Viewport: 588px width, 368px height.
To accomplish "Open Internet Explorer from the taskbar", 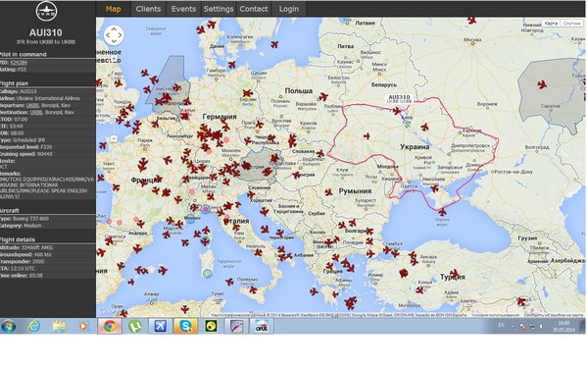I will [x=34, y=326].
